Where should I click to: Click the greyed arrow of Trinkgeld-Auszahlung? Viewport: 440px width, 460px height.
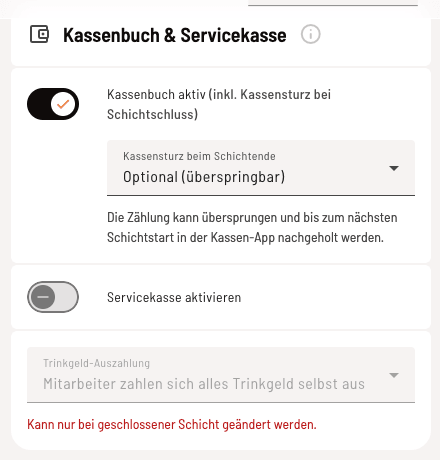click(x=394, y=375)
